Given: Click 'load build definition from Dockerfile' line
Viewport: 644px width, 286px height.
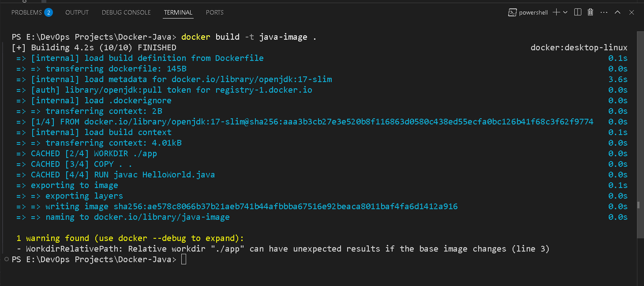Looking at the screenshot, I should (140, 58).
